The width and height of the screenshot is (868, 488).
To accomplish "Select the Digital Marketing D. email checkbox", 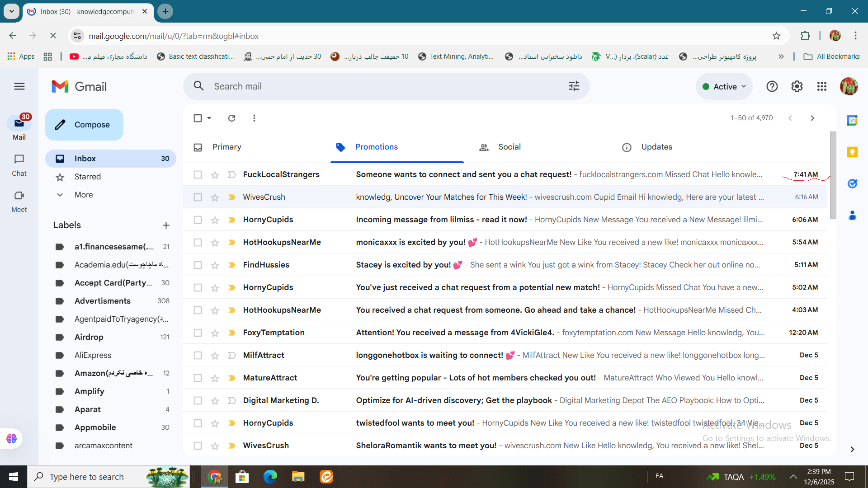I will (198, 400).
